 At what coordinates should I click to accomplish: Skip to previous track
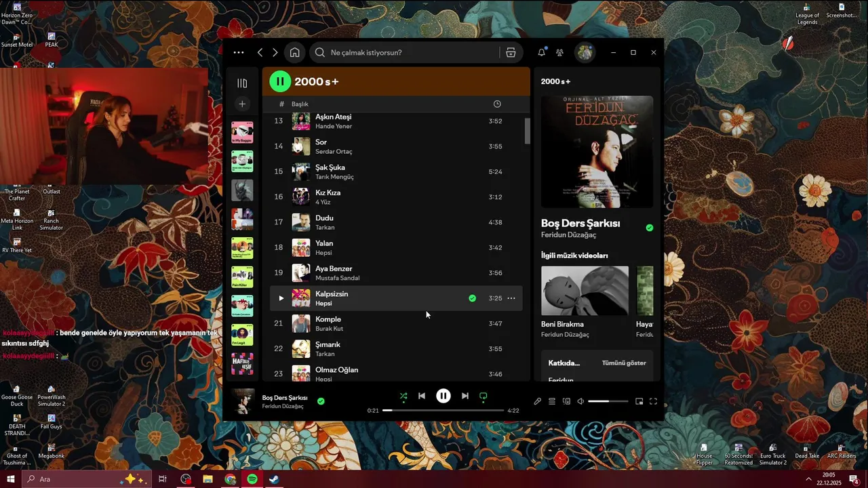point(422,396)
